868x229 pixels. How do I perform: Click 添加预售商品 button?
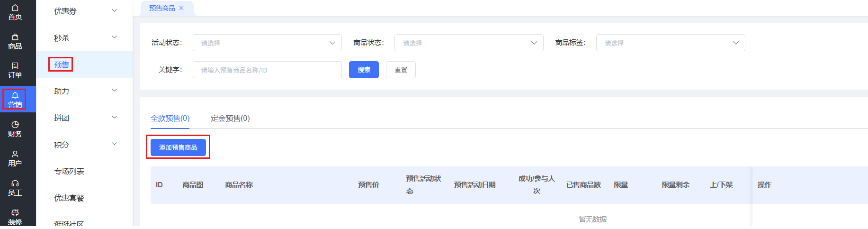[x=178, y=147]
